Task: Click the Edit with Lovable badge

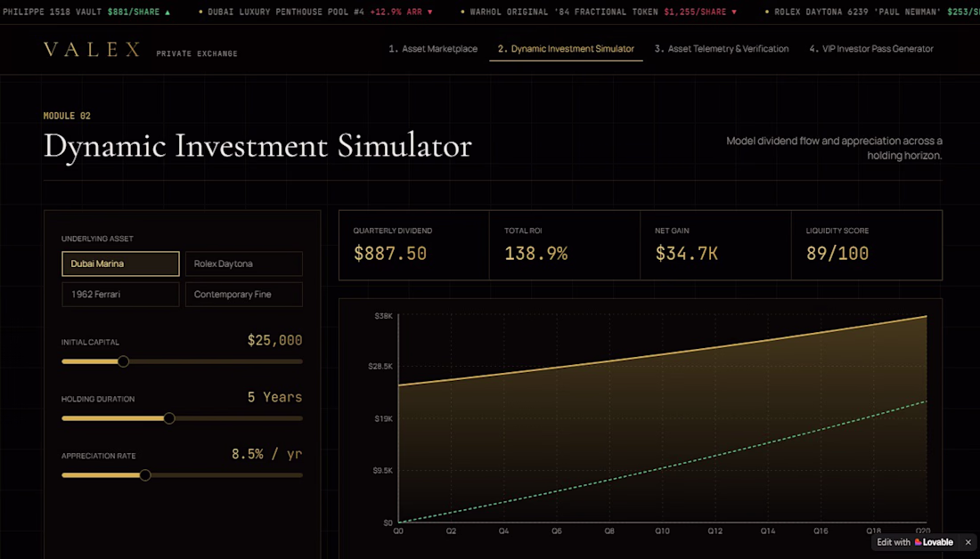Action: coord(914,542)
